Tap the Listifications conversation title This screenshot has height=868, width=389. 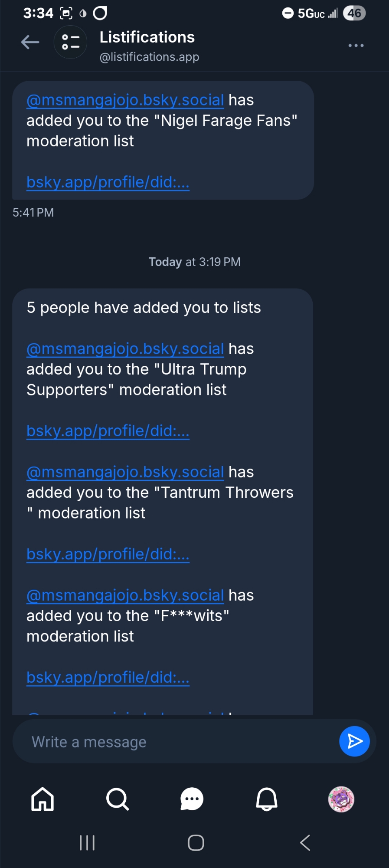click(x=147, y=38)
